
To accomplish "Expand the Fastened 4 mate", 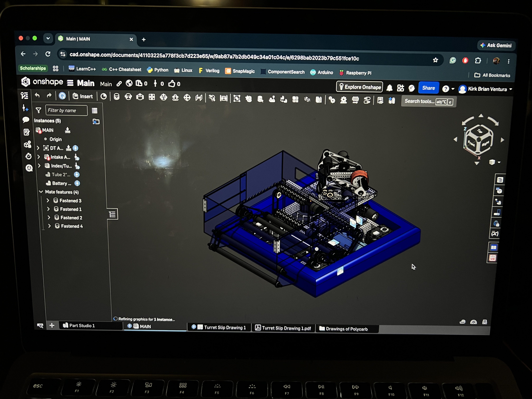I will click(x=49, y=226).
